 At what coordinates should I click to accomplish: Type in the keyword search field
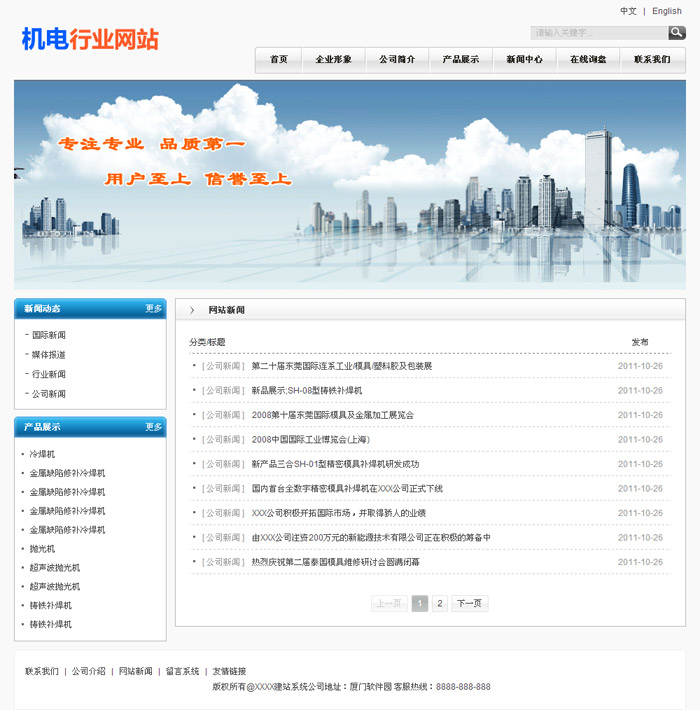[598, 33]
